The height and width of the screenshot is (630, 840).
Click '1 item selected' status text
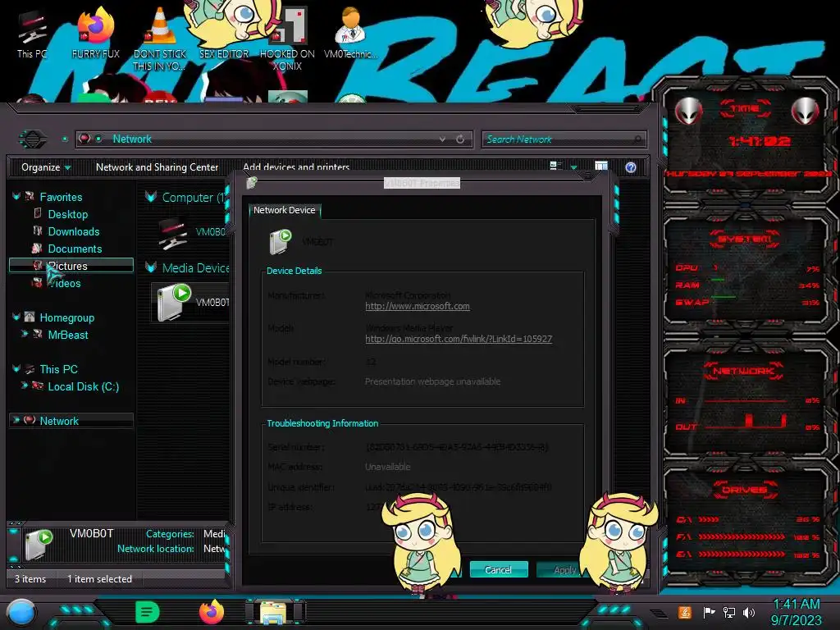point(99,578)
